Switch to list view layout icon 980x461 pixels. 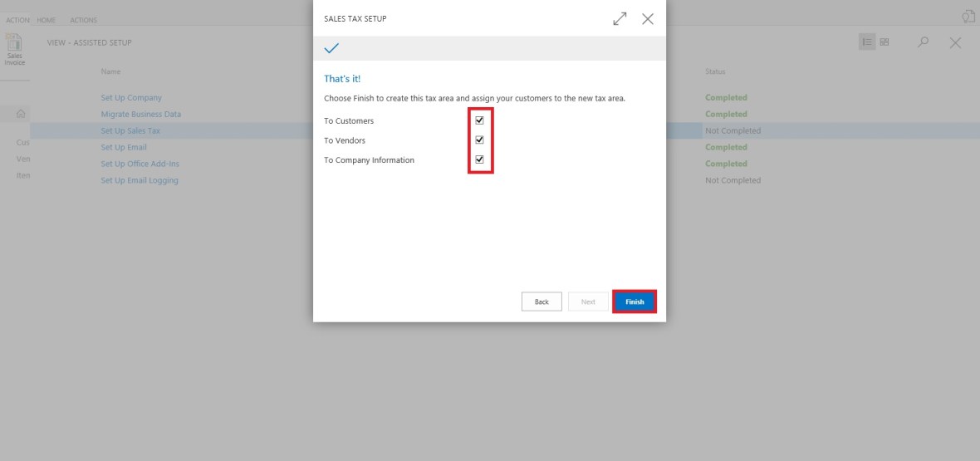tap(867, 42)
